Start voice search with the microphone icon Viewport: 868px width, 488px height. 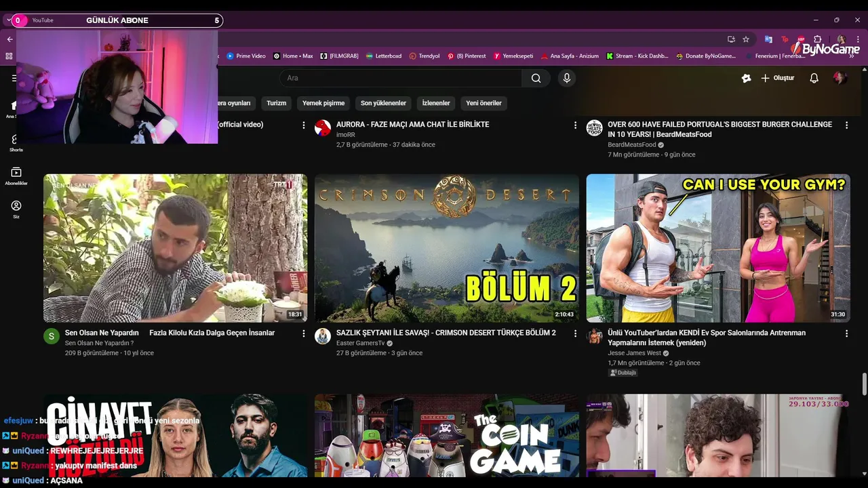pyautogui.click(x=567, y=78)
